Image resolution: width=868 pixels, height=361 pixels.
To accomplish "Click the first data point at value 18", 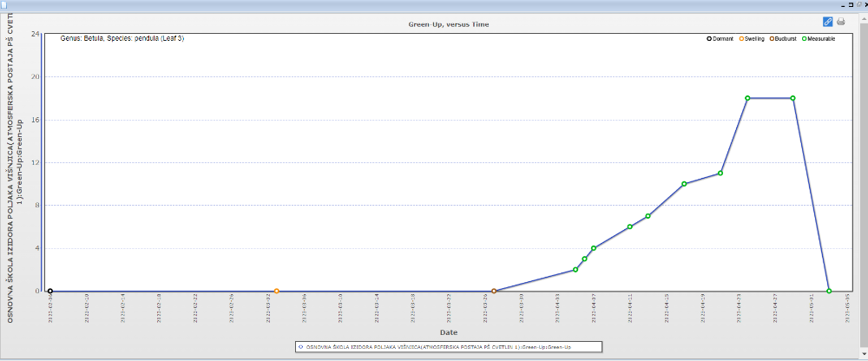I will coord(747,98).
